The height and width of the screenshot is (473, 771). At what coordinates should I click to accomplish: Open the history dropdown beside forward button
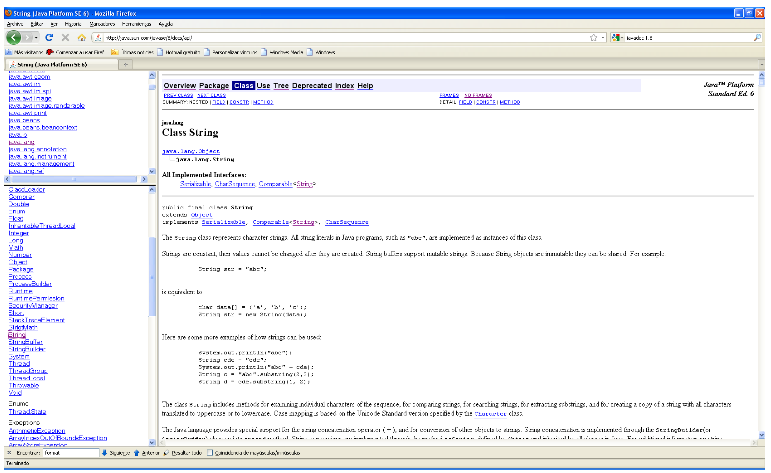tap(35, 37)
